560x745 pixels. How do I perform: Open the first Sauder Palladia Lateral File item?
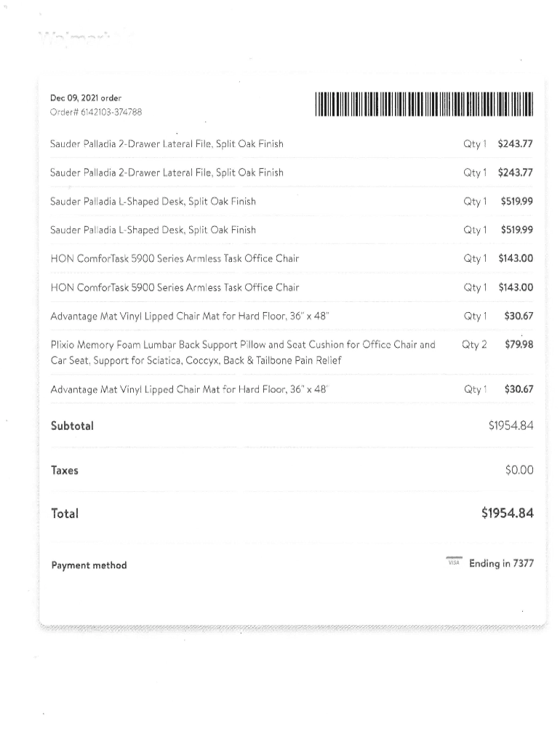pyautogui.click(x=167, y=144)
